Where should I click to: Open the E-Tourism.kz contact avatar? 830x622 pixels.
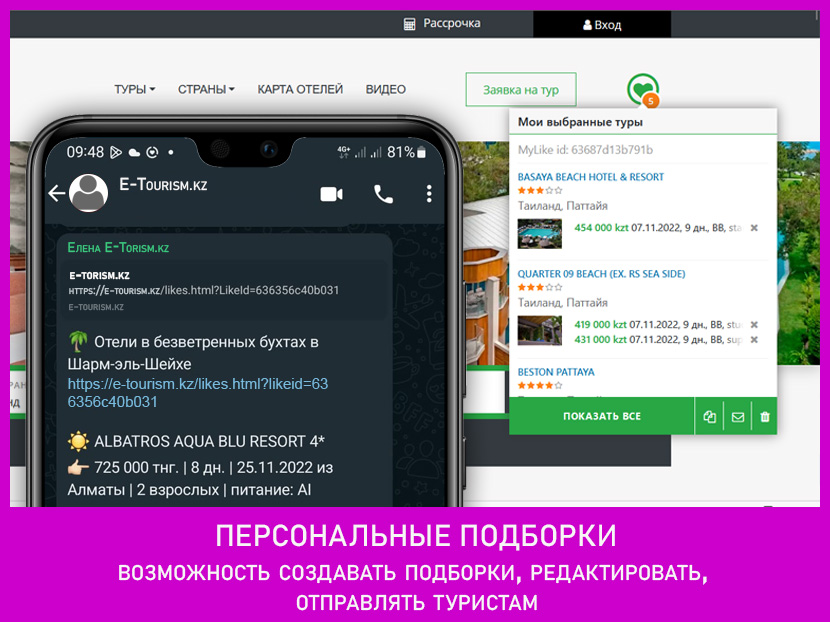tap(91, 192)
